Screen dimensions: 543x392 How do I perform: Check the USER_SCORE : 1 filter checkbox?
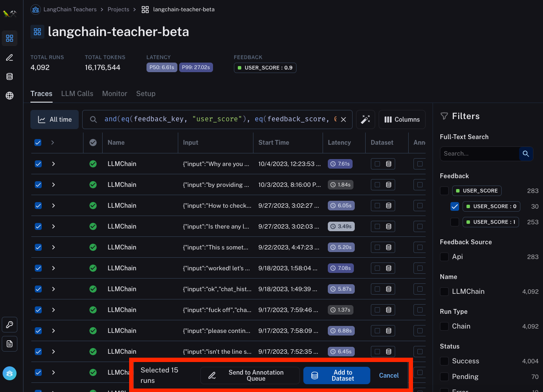pos(455,222)
